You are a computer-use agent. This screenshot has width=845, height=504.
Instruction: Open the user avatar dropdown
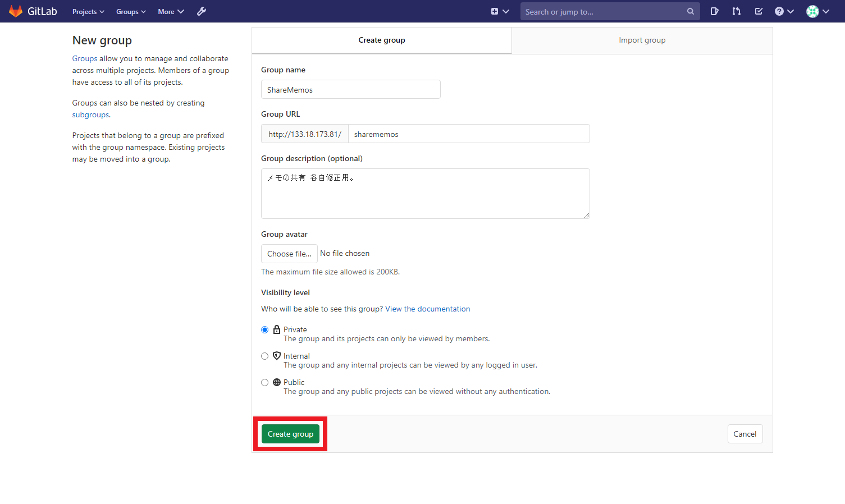click(x=817, y=11)
